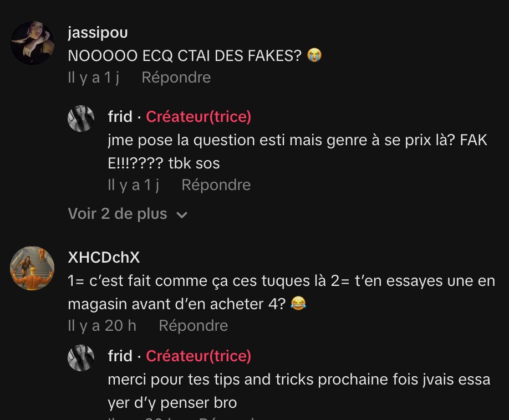Open the XHCDchX username link
509x420 pixels.
point(104,258)
